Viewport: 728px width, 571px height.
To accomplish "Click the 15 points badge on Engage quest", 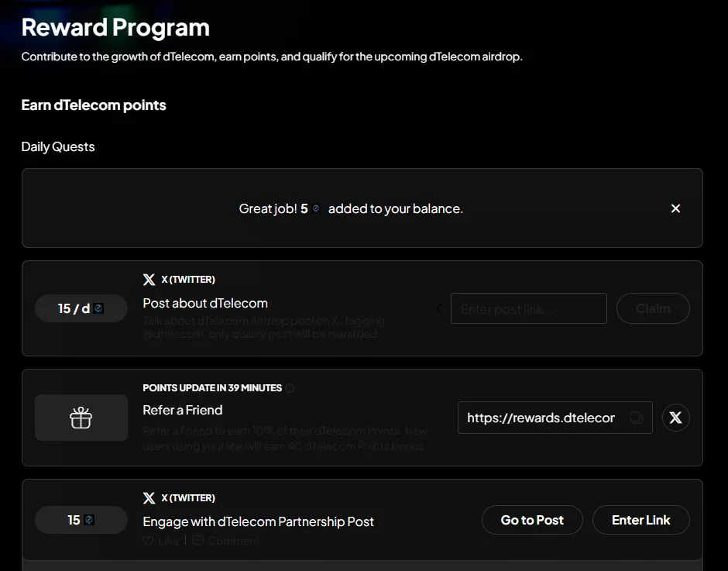I will click(x=81, y=520).
